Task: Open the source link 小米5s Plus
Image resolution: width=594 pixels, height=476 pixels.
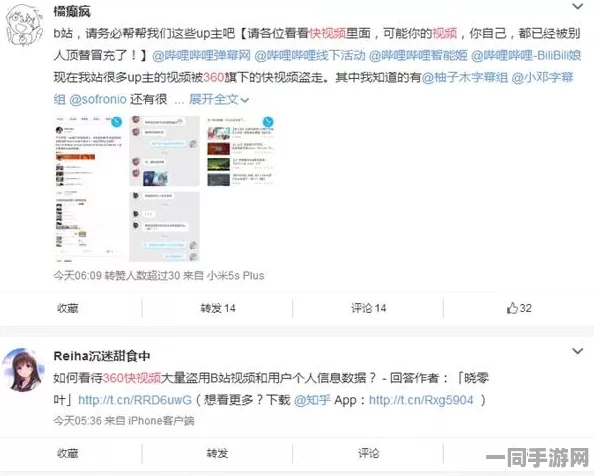Action: [236, 275]
